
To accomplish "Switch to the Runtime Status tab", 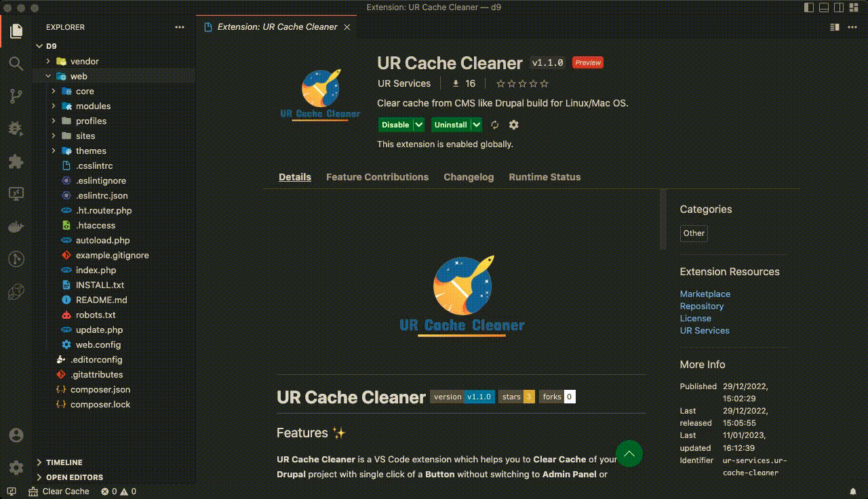I will (545, 177).
